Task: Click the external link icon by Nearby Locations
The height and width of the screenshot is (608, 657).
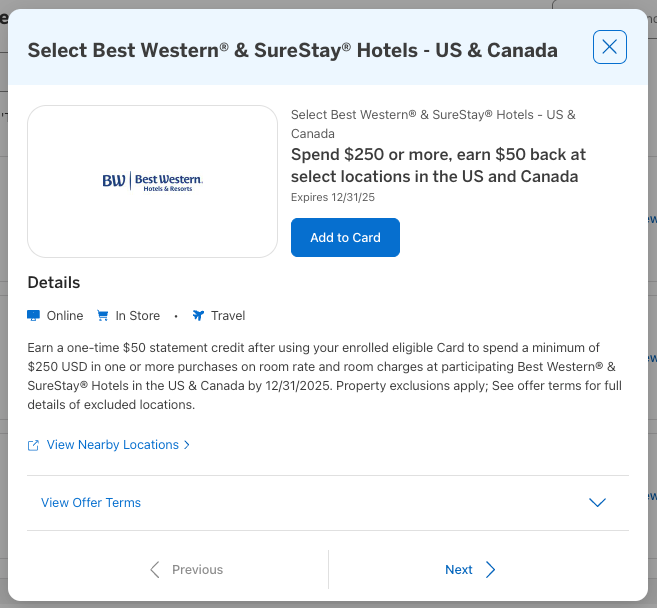Action: [34, 445]
